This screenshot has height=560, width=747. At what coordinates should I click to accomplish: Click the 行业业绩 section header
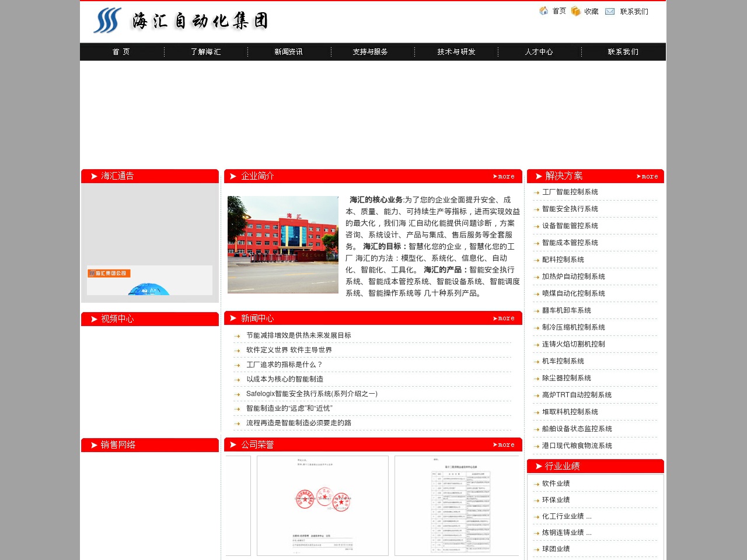pos(595,466)
